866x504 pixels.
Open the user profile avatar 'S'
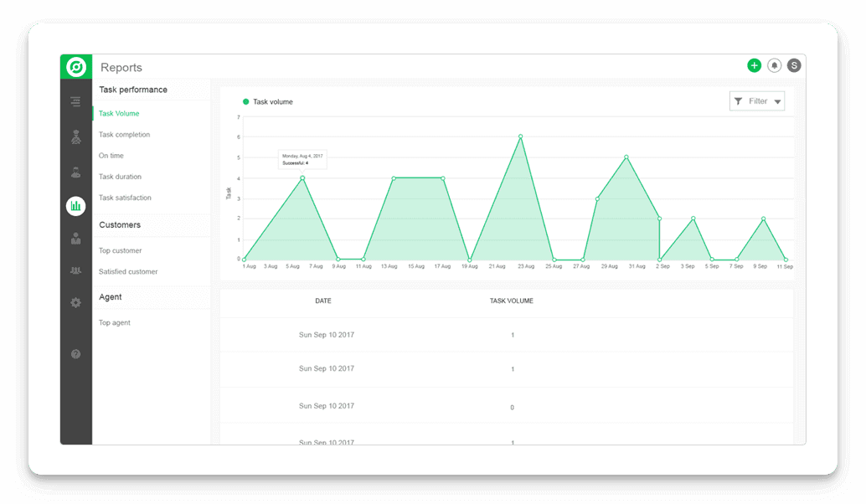point(794,65)
